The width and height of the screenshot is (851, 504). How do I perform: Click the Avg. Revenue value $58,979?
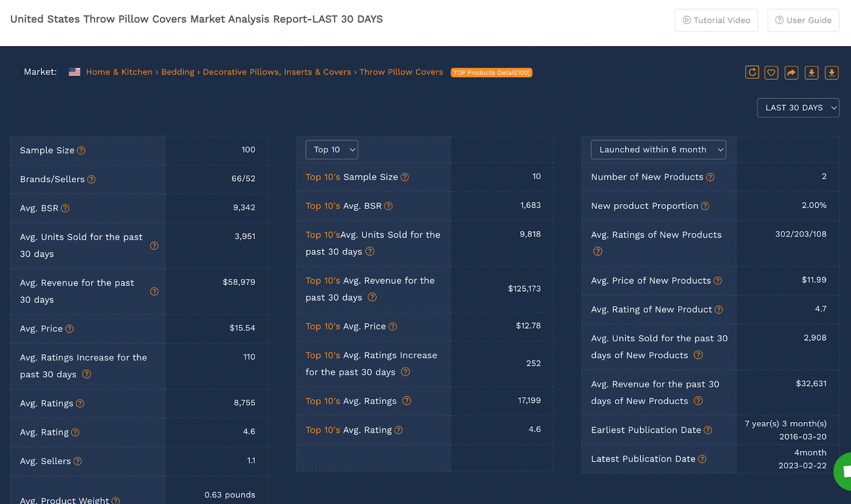click(239, 282)
